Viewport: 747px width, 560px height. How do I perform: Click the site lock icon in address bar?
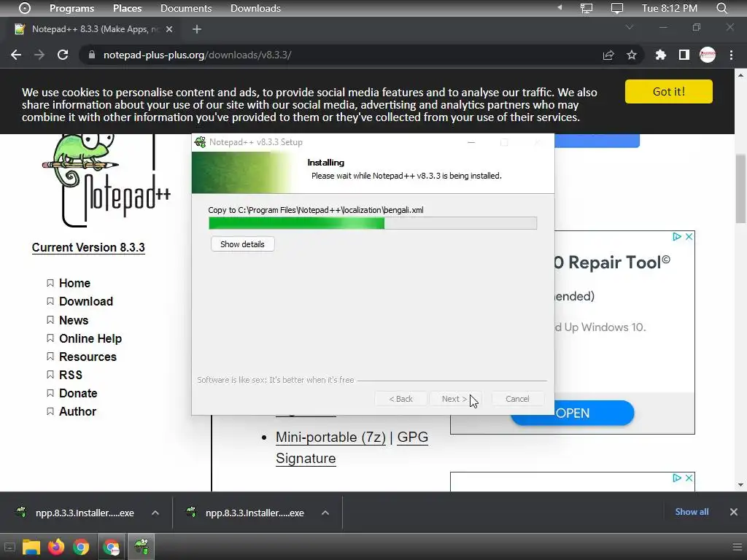pos(92,55)
